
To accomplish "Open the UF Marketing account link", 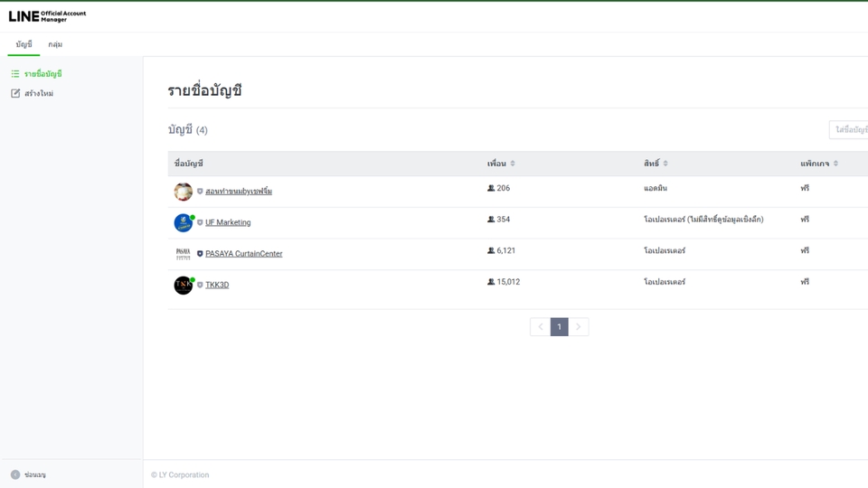I will tap(228, 222).
